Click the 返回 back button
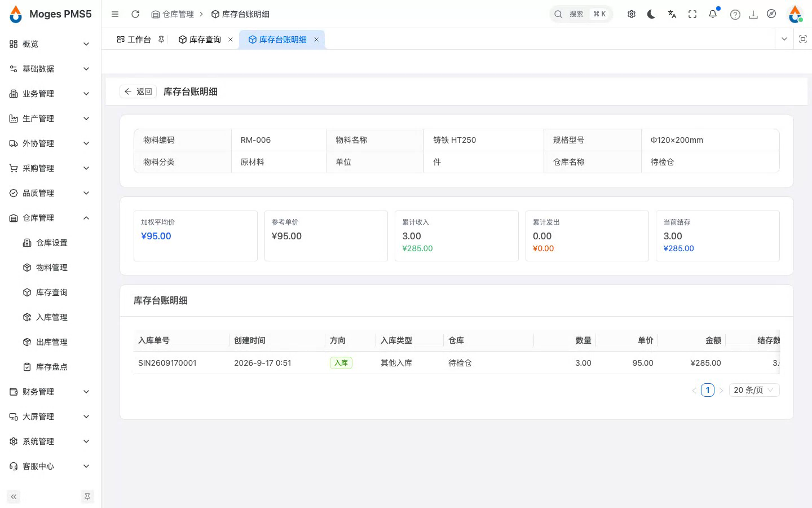 click(138, 91)
